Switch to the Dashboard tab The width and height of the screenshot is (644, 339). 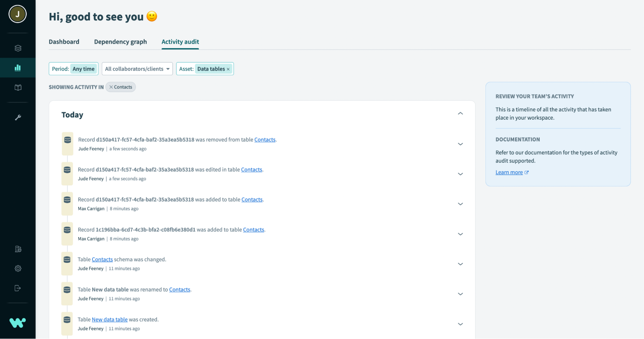click(x=64, y=42)
